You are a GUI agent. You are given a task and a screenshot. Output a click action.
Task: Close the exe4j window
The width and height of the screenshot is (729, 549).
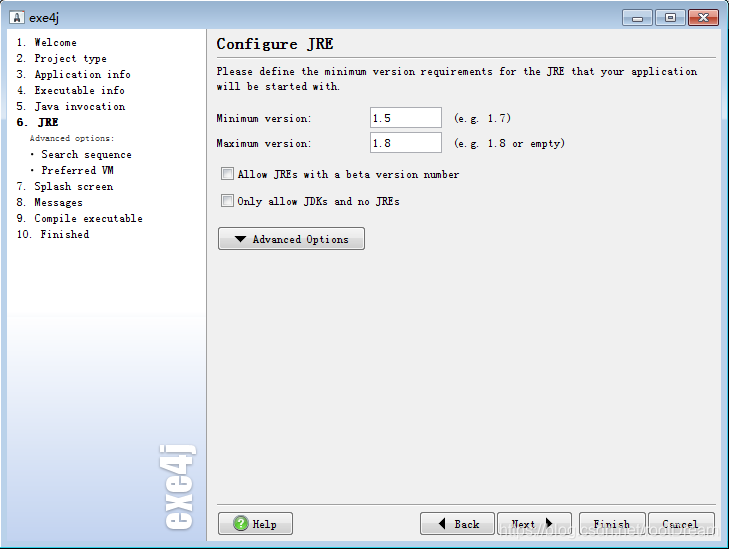point(703,18)
